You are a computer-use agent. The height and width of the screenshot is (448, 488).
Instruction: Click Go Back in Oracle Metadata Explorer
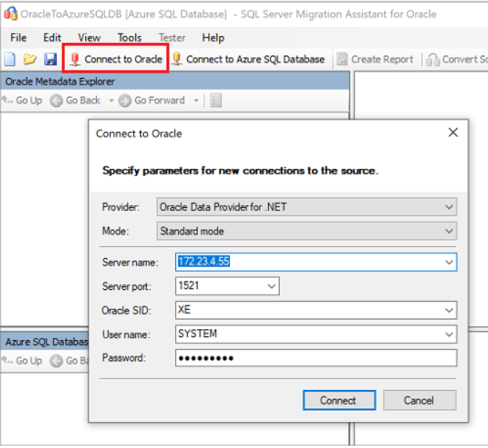click(76, 100)
